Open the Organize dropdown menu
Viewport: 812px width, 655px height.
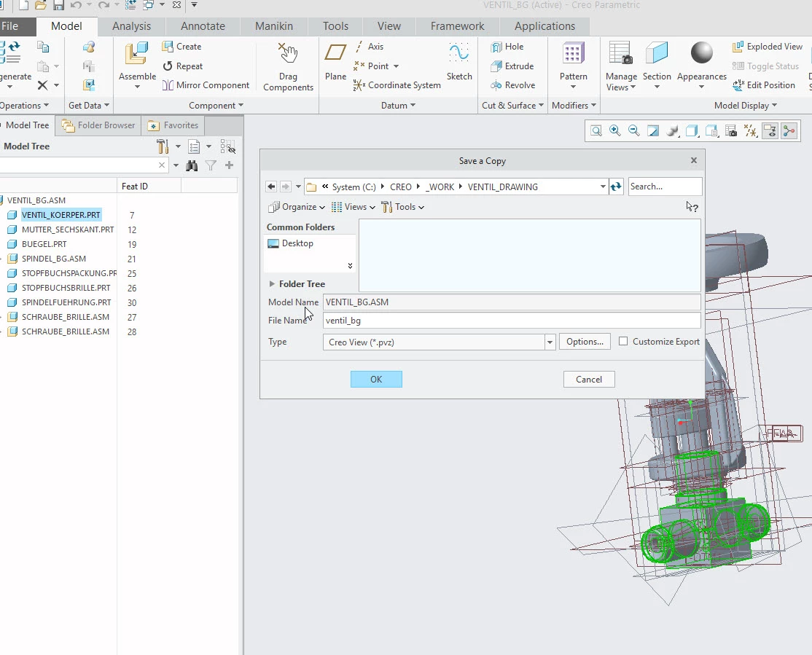point(297,207)
